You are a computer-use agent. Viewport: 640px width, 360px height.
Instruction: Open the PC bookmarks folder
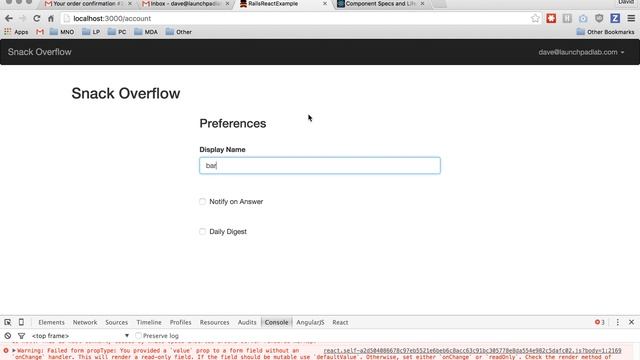pyautogui.click(x=117, y=32)
